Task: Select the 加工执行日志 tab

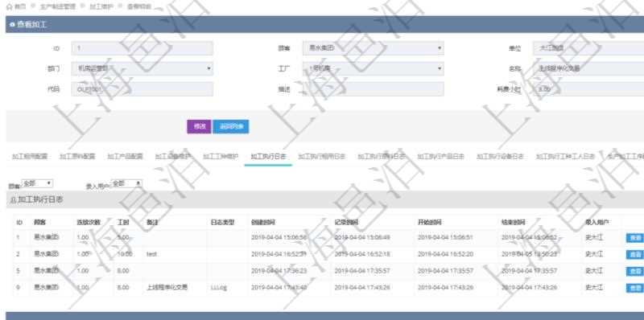Action: [268, 156]
